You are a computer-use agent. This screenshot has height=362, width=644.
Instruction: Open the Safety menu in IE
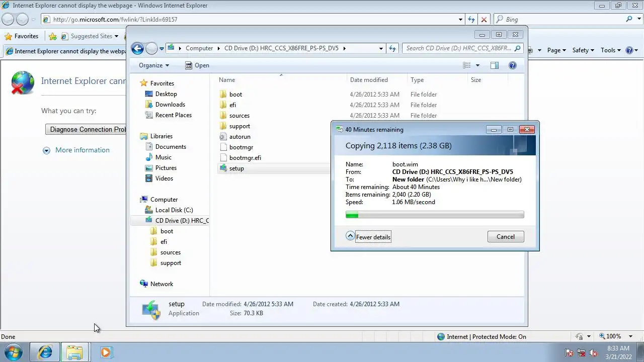583,50
